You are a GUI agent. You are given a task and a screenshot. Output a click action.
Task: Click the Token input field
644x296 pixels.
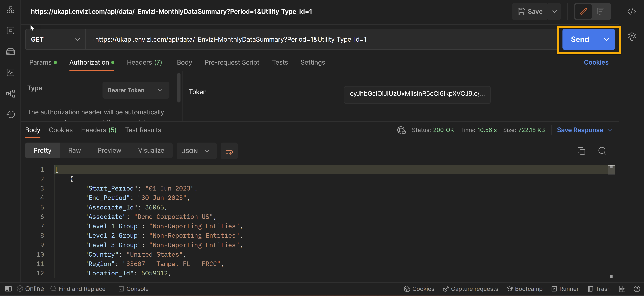pyautogui.click(x=417, y=95)
